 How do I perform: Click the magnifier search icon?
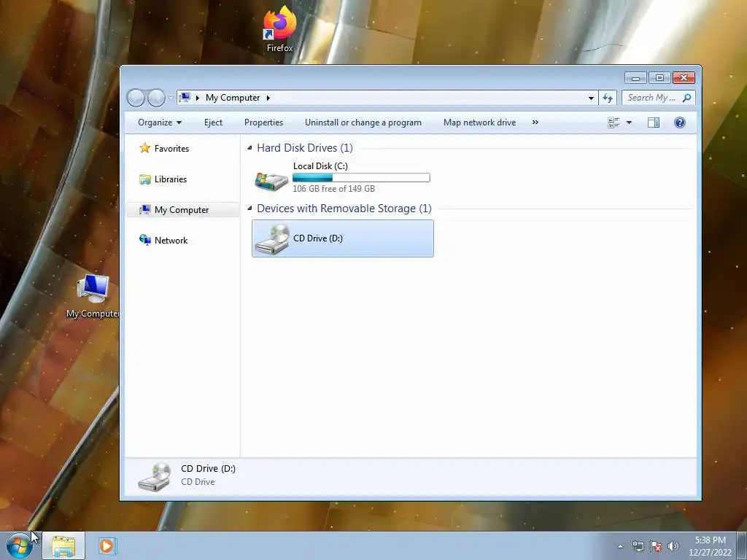click(686, 98)
